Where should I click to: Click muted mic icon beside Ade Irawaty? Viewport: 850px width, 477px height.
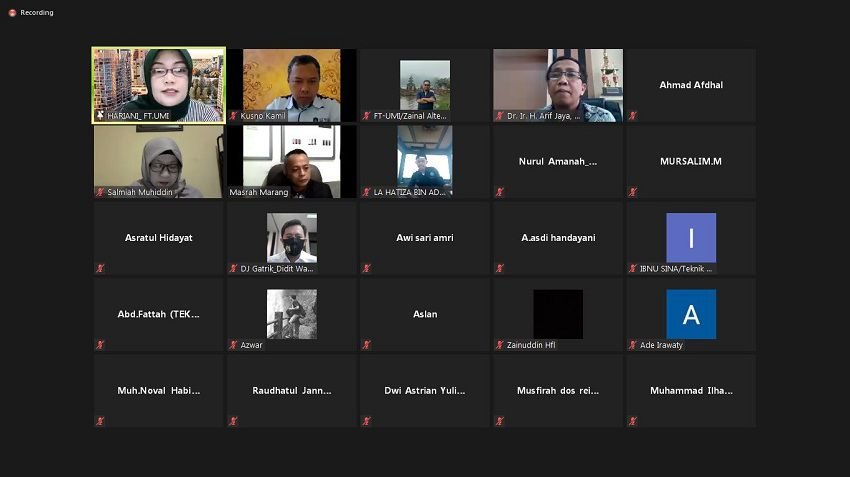[633, 345]
